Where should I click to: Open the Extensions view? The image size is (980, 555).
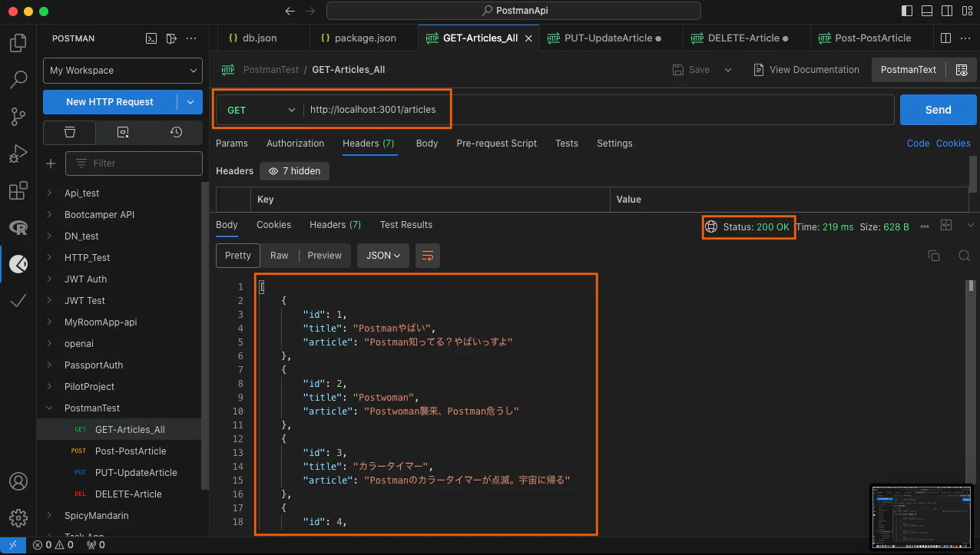pos(18,190)
